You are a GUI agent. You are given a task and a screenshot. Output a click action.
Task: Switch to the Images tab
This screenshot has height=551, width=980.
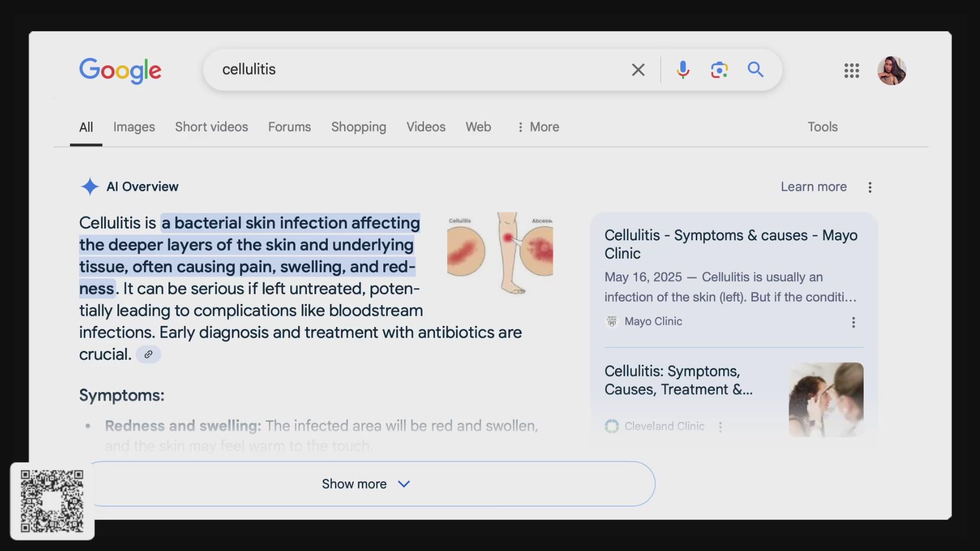[134, 127]
